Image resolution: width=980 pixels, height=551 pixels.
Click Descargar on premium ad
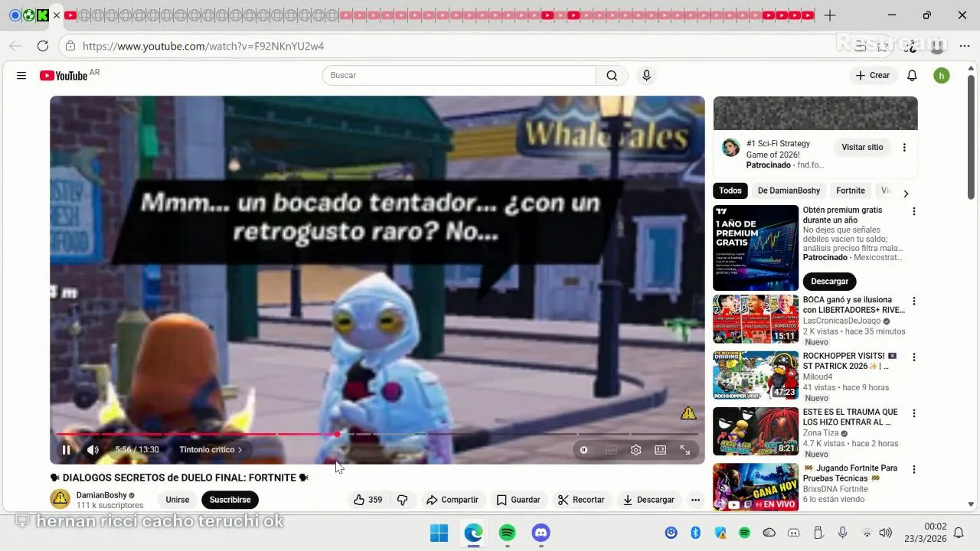(x=829, y=282)
